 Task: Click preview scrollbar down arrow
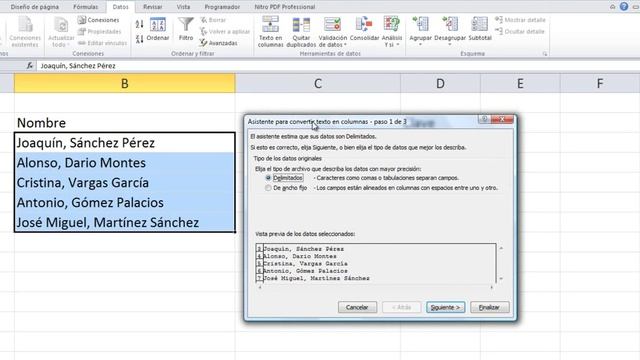501,279
